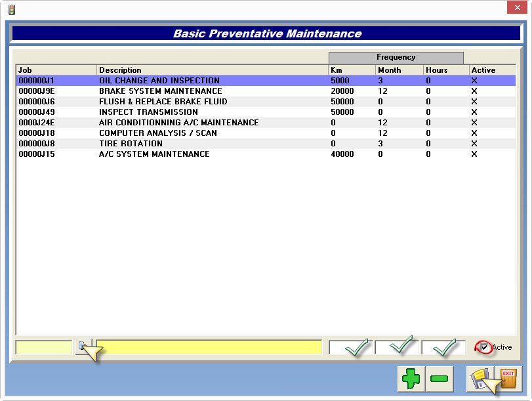
Task: Click the 40000 Km value
Action: (342, 154)
